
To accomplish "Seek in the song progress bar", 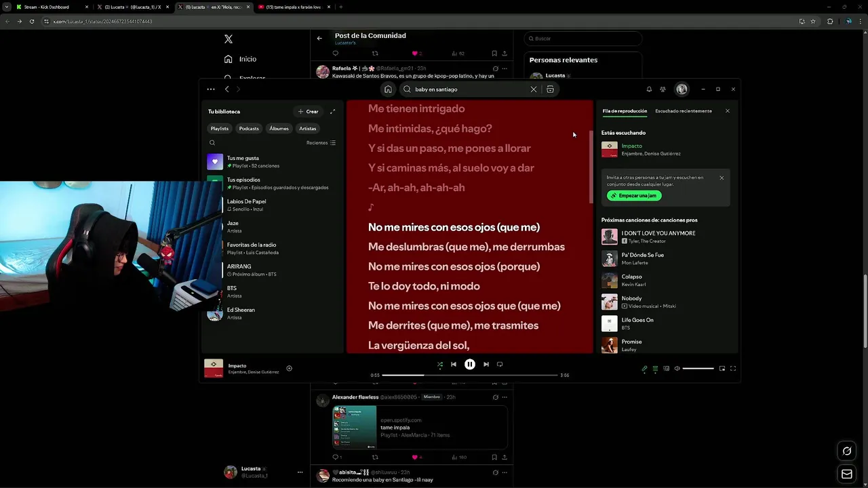I will tap(470, 375).
